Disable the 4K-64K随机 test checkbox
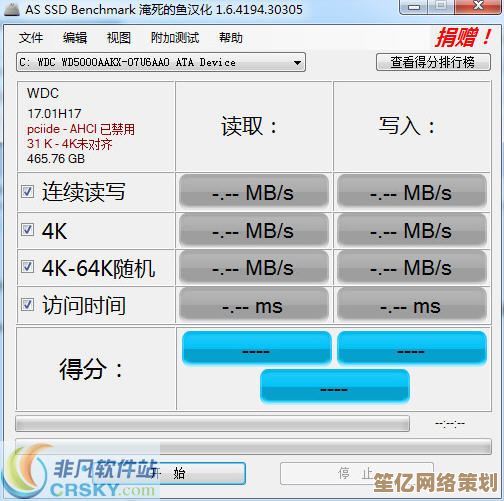This screenshot has height=501, width=504. pos(27,267)
